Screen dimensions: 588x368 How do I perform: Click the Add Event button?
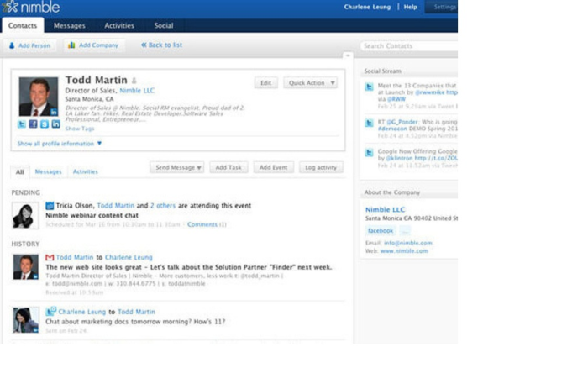tap(273, 167)
